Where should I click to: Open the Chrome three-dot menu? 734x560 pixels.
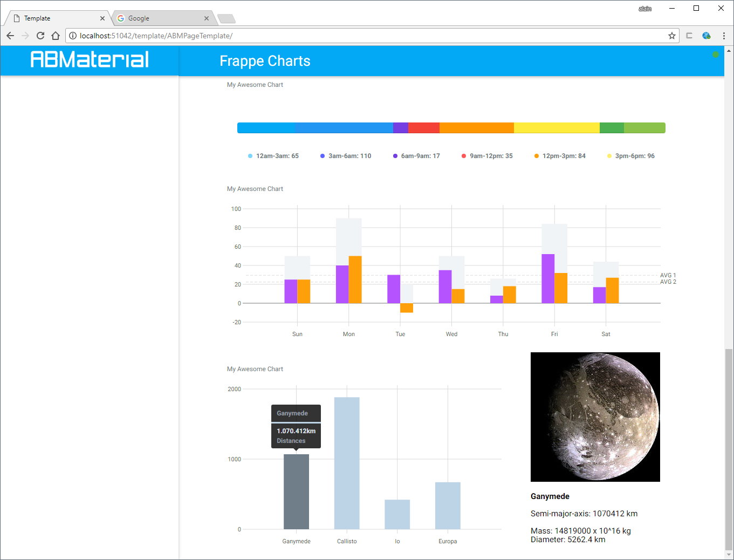coord(724,36)
